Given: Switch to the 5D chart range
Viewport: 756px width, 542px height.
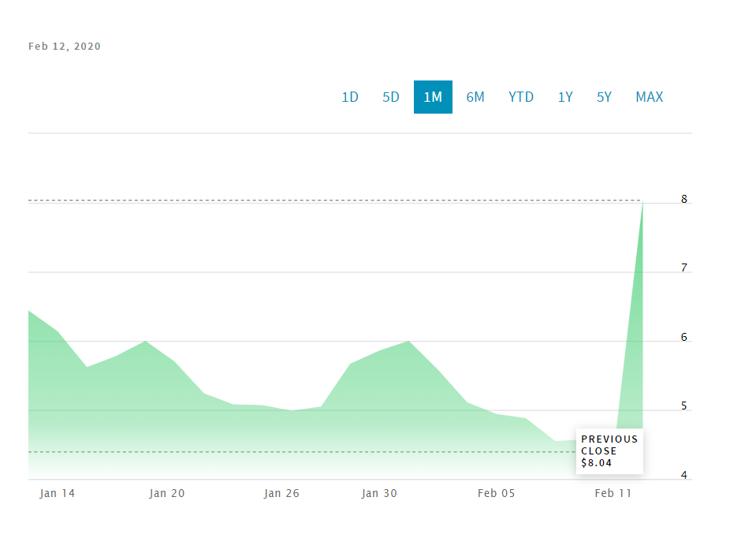Looking at the screenshot, I should (x=391, y=97).
